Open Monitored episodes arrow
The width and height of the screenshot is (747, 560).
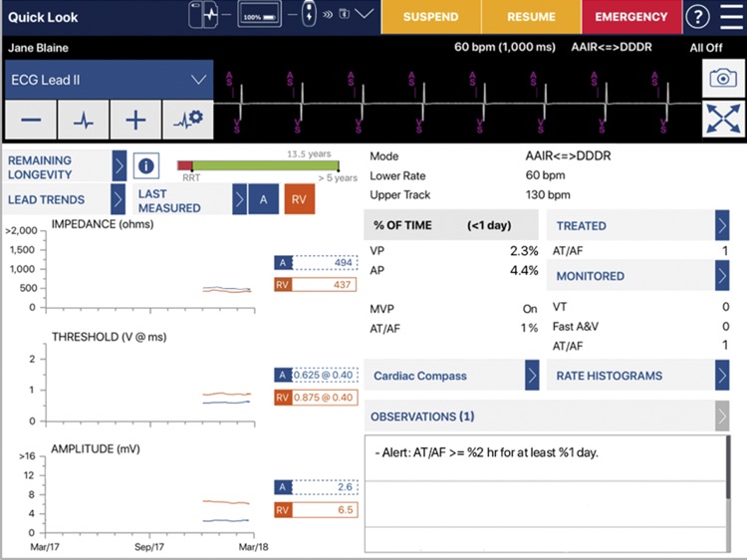tap(722, 275)
